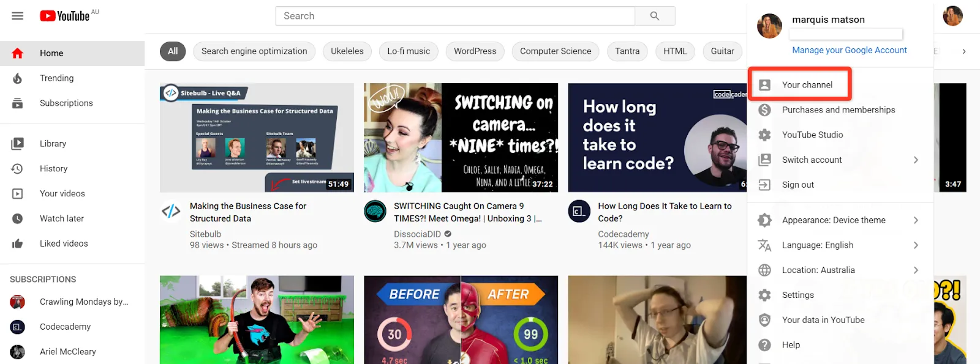Click the History clock icon

[17, 169]
